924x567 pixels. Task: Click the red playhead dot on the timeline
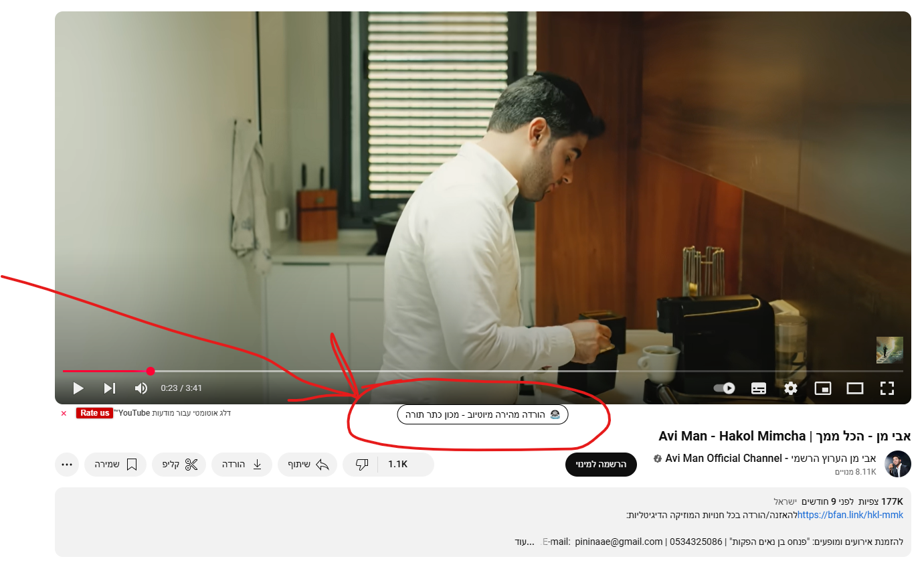(x=151, y=371)
